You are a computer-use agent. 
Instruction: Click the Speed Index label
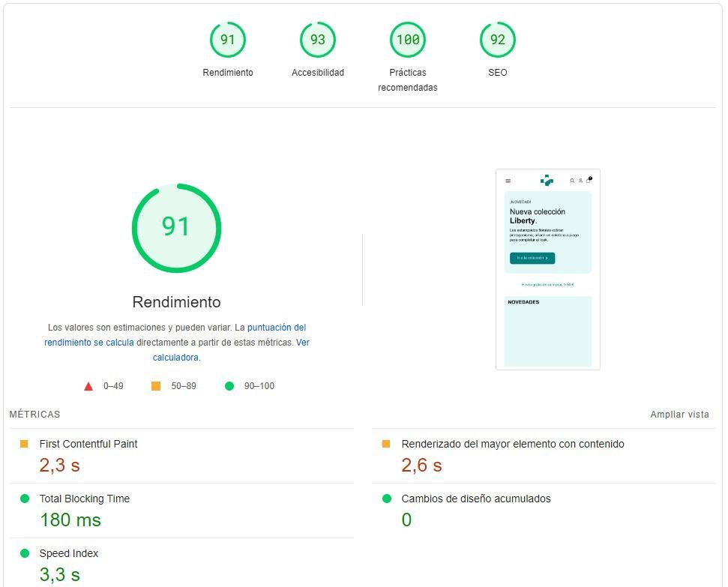[x=69, y=553]
